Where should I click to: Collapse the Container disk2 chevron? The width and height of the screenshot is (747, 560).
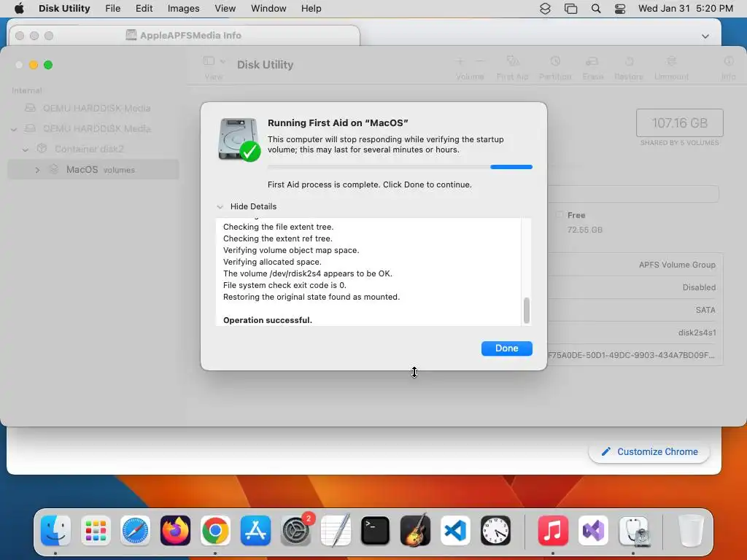[26, 149]
